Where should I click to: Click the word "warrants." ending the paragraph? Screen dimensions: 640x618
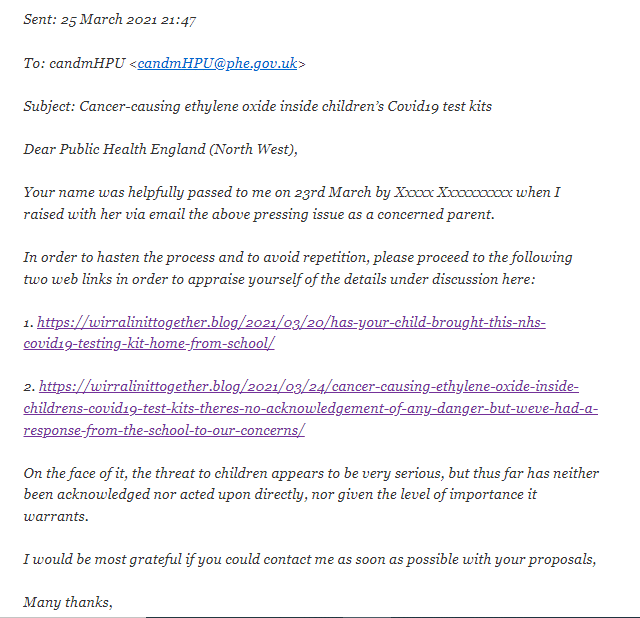click(x=56, y=517)
